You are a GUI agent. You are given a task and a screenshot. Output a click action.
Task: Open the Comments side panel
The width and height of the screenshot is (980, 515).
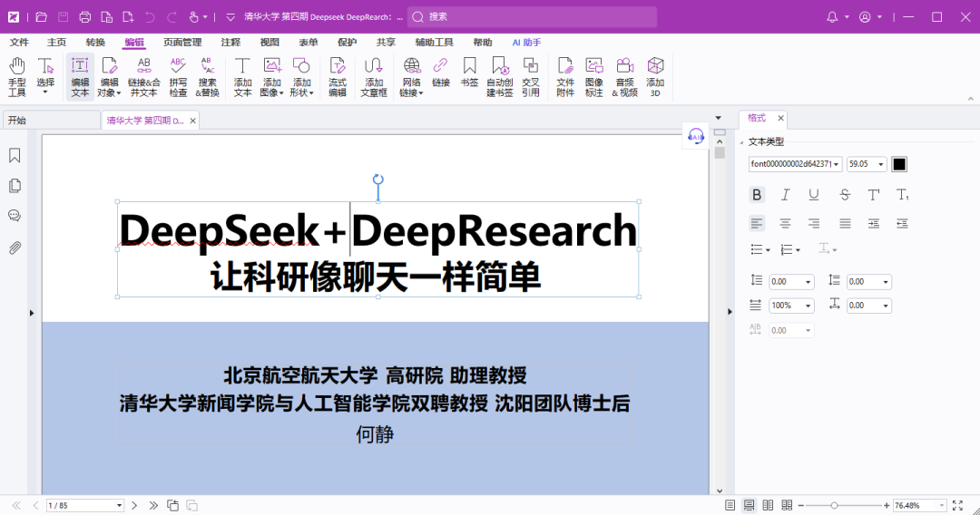[x=15, y=216]
